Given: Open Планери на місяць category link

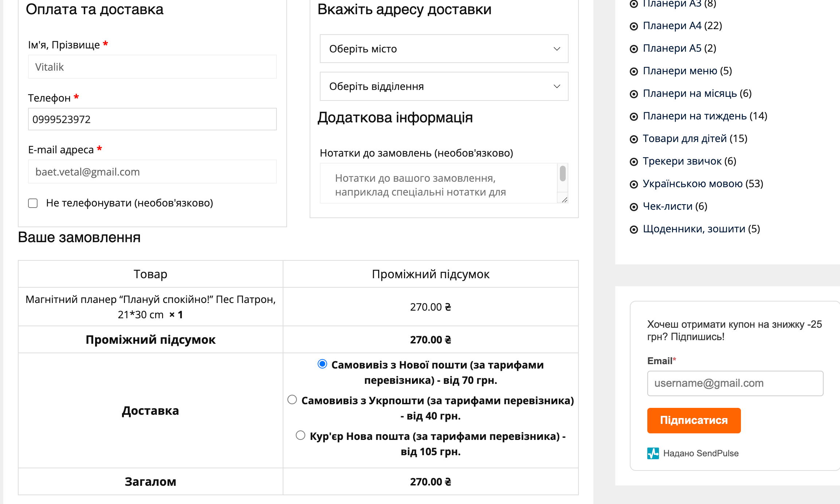Looking at the screenshot, I should [697, 94].
